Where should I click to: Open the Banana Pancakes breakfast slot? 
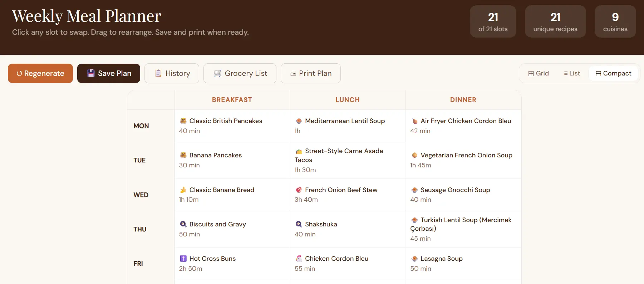coord(232,160)
